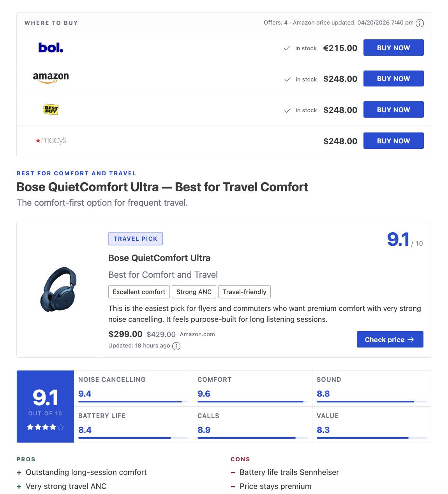Viewport: 448px width, 494px height.
Task: Click the TRAVEL PICK badge
Action: coord(136,238)
